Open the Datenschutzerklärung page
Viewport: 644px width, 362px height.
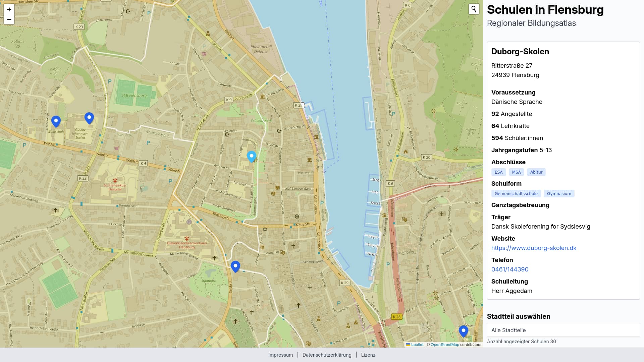tap(327, 355)
